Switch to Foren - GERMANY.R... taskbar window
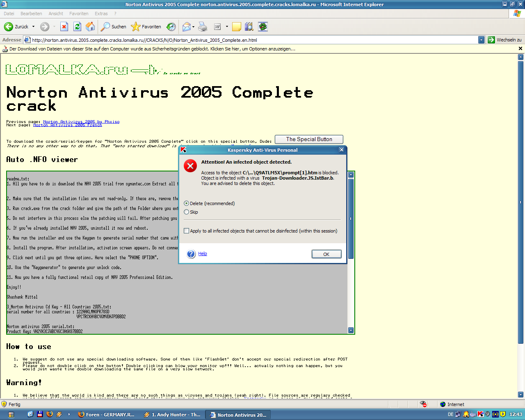Viewport: 525px width, 420px height. pos(106,415)
